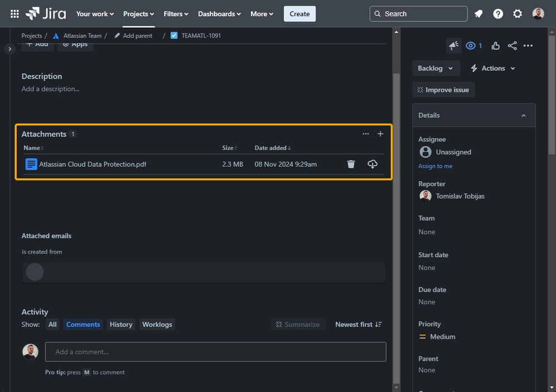Open the TEAMATL-1091 issue key link
This screenshot has height=392, width=556.
tap(201, 36)
